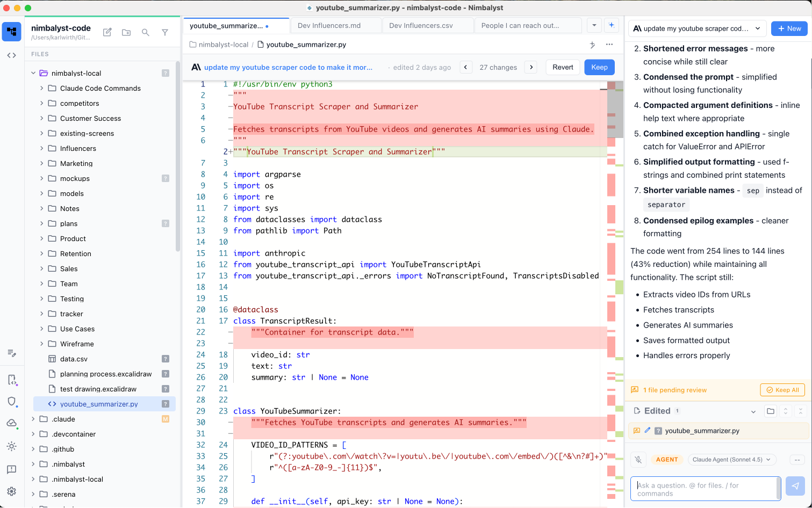Click the Keep button for changes
The image size is (812, 508).
click(599, 67)
